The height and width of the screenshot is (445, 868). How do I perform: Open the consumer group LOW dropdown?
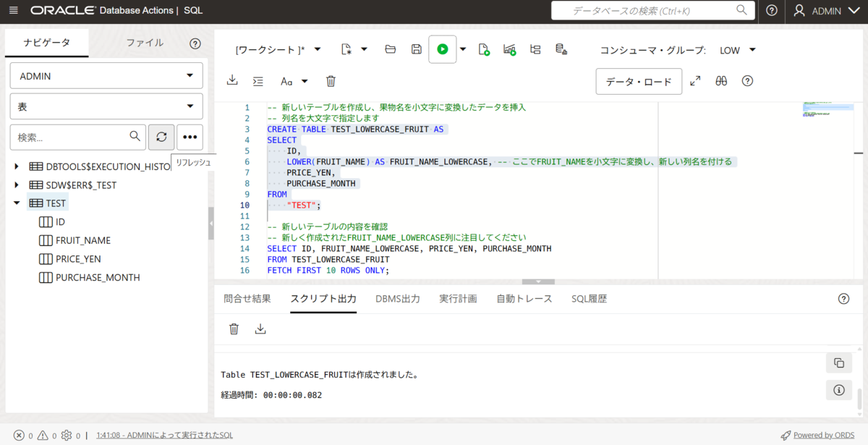pos(738,50)
